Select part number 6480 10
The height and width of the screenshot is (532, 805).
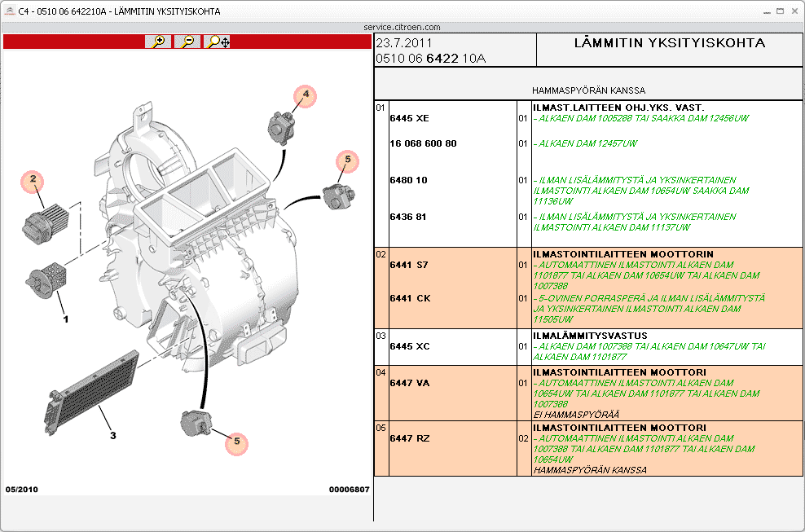(x=408, y=180)
